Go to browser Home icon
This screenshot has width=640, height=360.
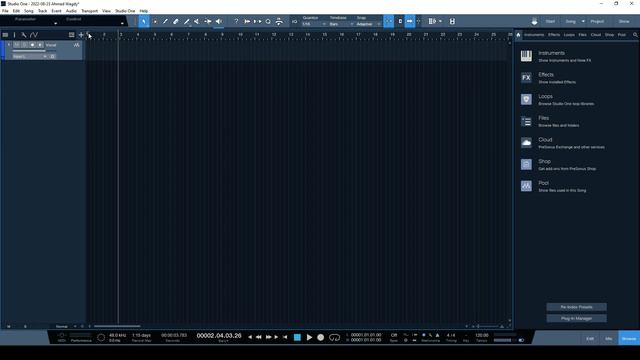click(x=518, y=35)
